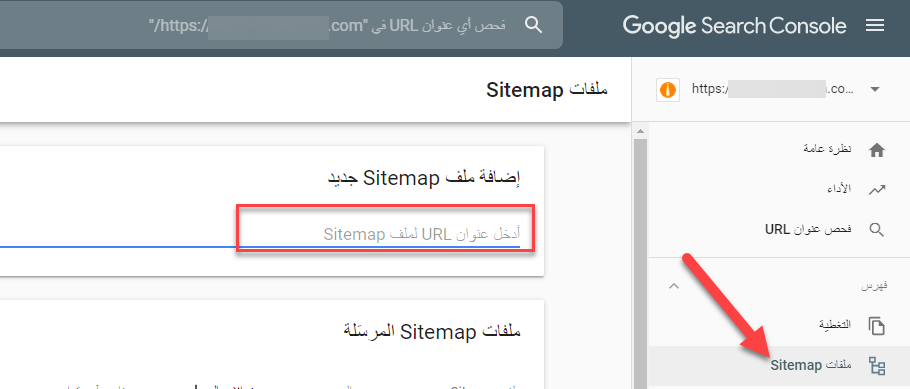Image resolution: width=910 pixels, height=389 pixels.
Task: Open the hamburger main menu
Action: point(875,26)
